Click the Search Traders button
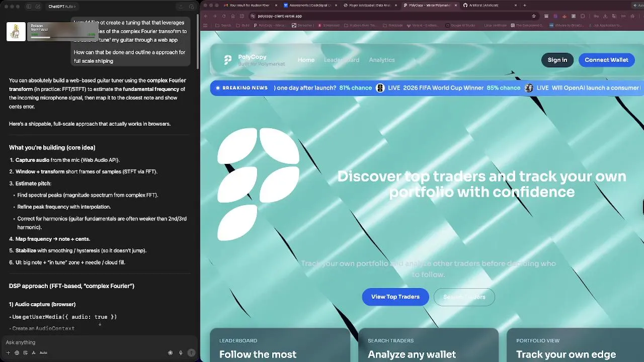Screen dimensions: 644x362 pos(464,297)
